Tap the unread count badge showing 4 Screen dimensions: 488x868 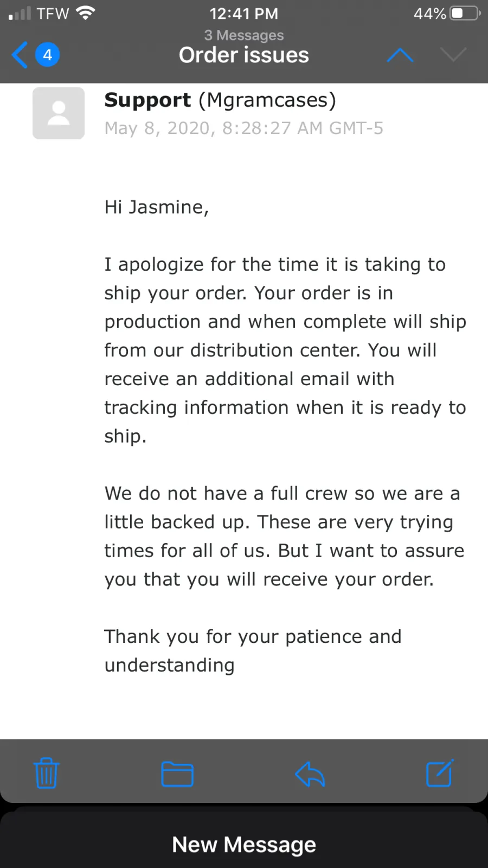click(48, 55)
